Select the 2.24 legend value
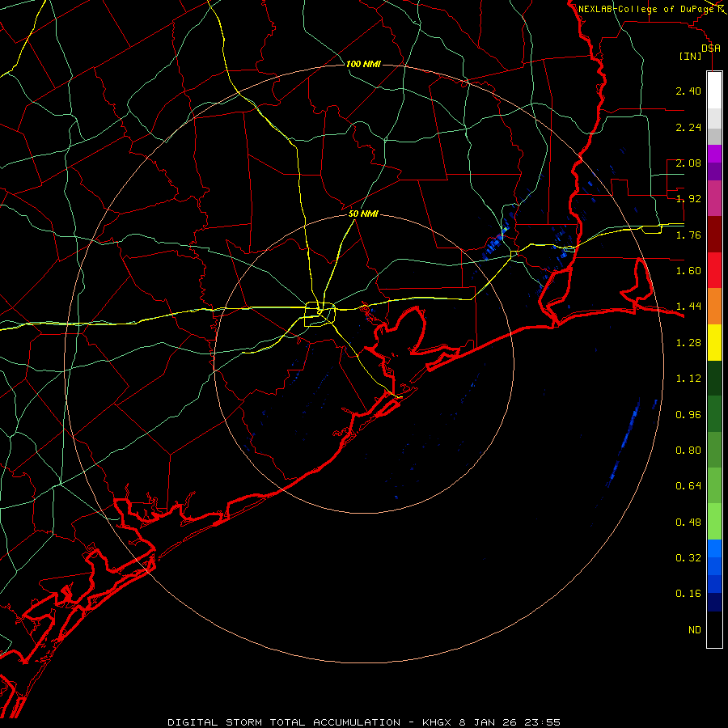Viewport: 728px width, 728px height. (x=688, y=127)
